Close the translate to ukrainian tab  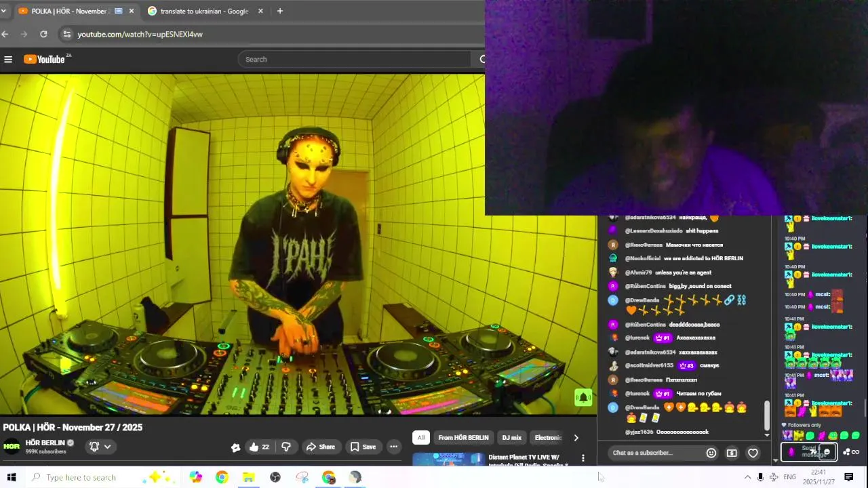click(x=260, y=11)
